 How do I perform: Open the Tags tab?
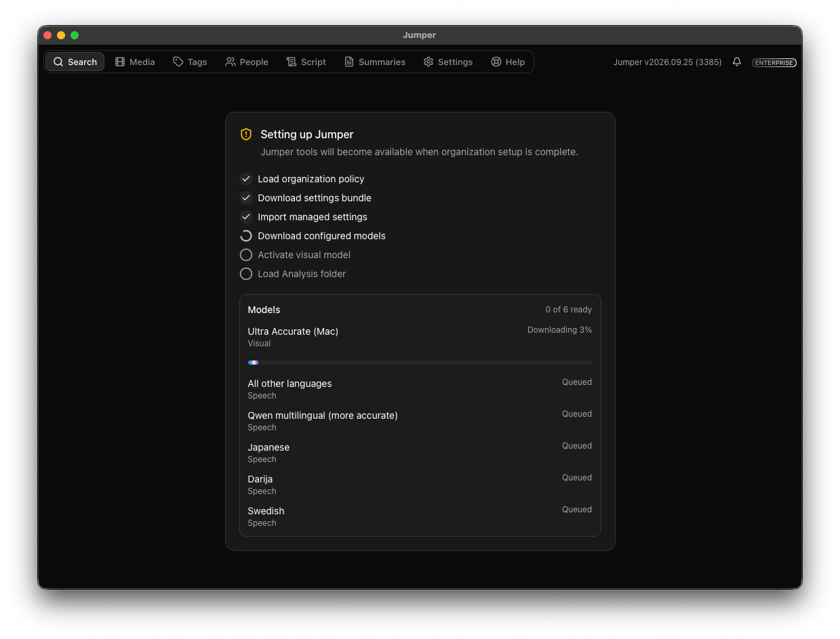(190, 62)
